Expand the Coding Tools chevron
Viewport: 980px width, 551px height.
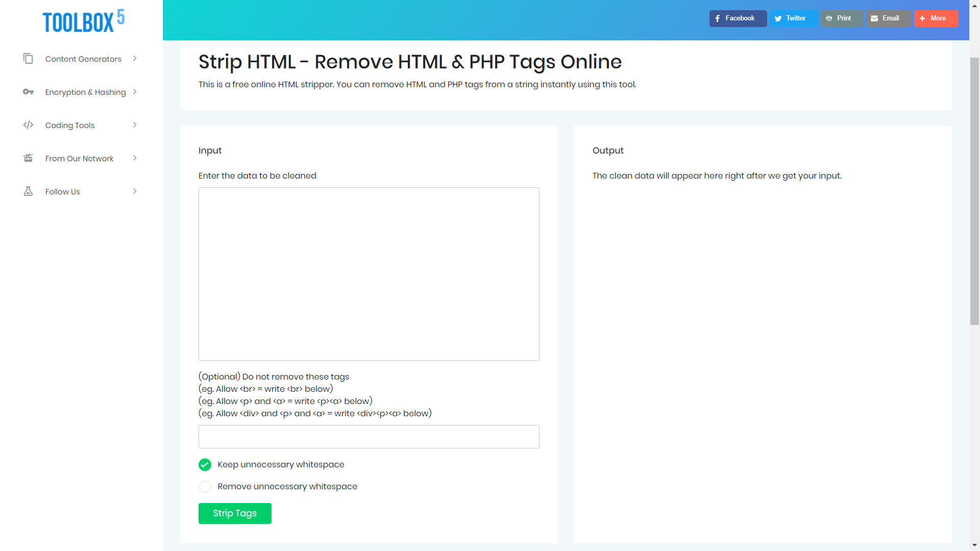135,125
